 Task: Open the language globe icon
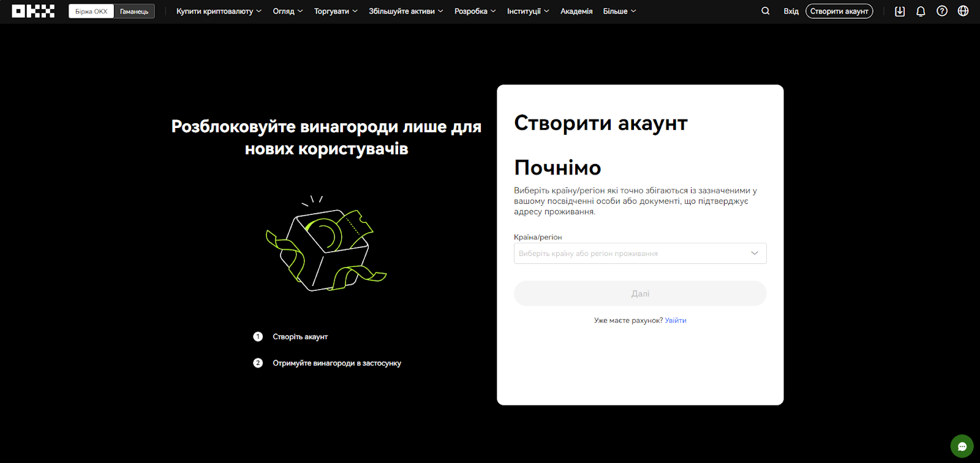pos(963,11)
